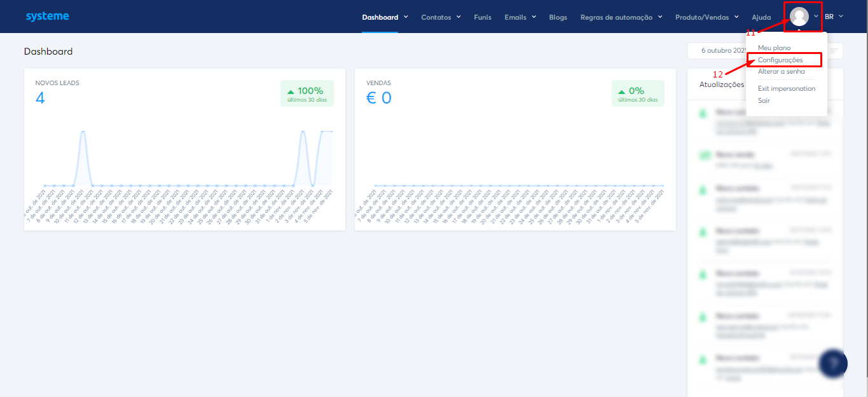Click the green contact icon on the first update

(703, 112)
